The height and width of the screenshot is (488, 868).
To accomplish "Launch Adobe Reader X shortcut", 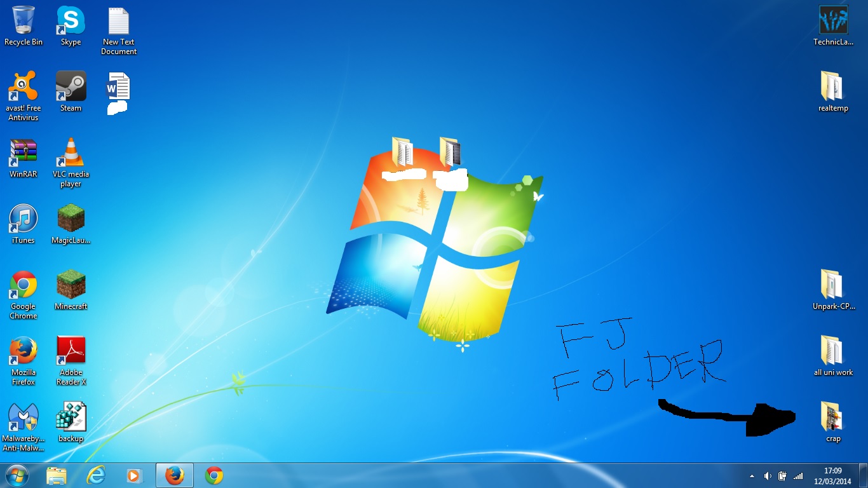I will coord(71,361).
